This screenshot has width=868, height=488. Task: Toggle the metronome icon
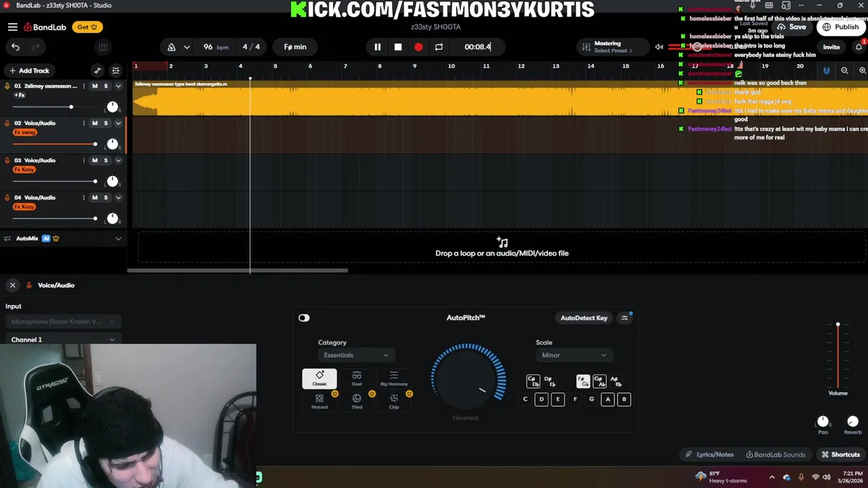pos(172,47)
